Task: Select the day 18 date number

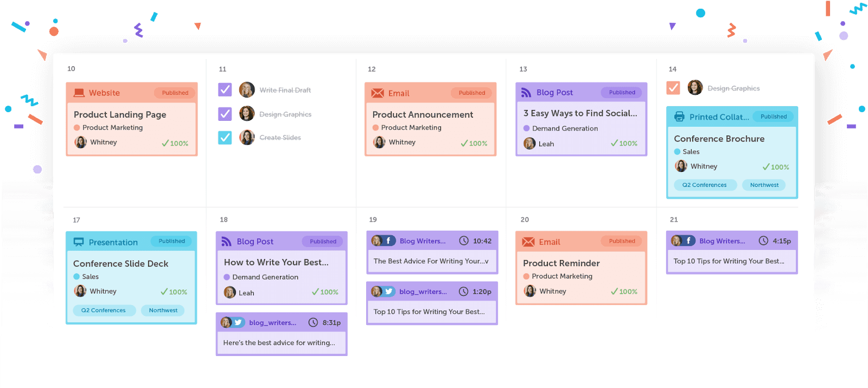Action: (x=224, y=219)
